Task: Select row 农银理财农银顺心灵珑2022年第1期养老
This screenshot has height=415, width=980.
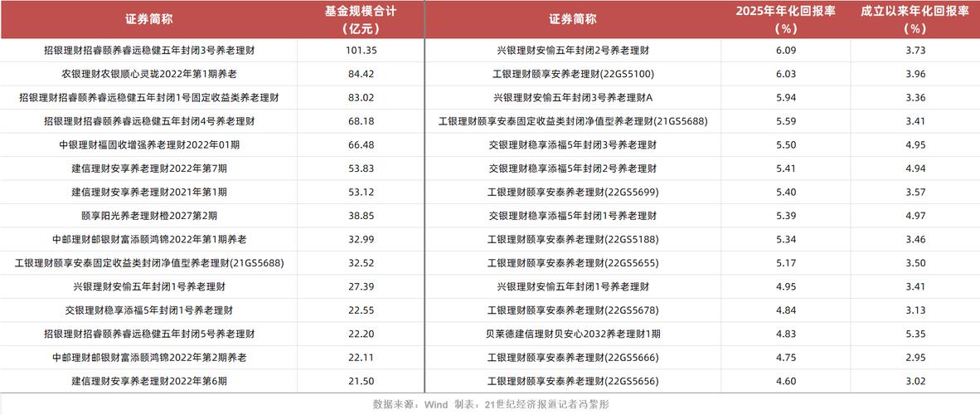Action: tap(149, 74)
